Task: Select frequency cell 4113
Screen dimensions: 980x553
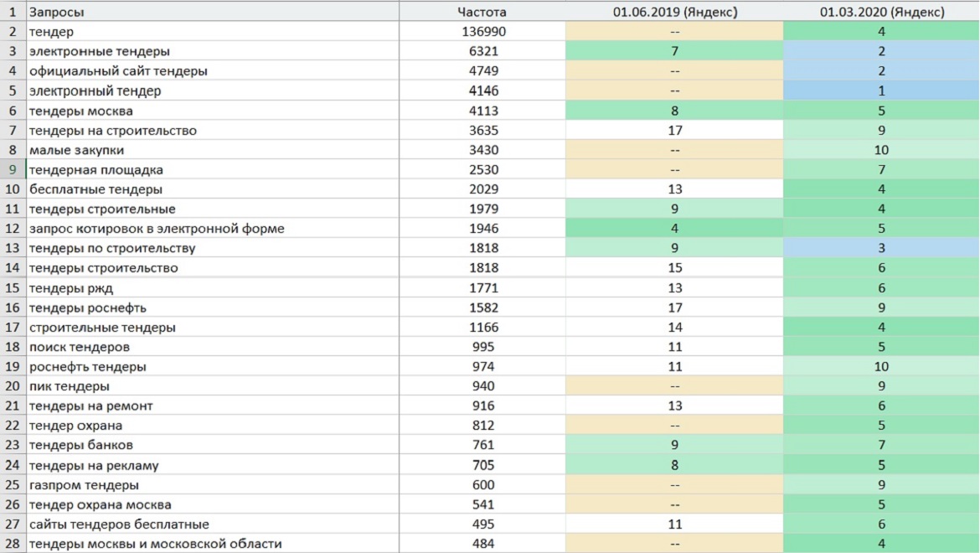Action: tap(482, 111)
